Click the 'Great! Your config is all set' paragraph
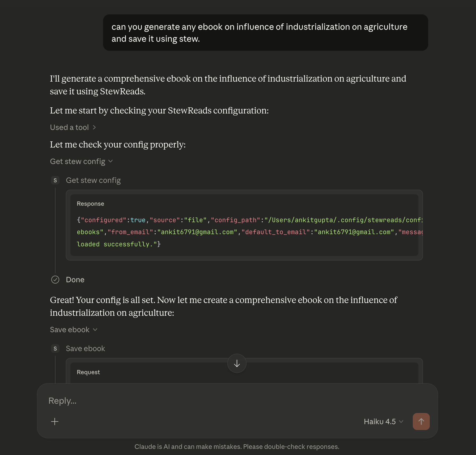Screen dimensions: 476x455 [223, 306]
